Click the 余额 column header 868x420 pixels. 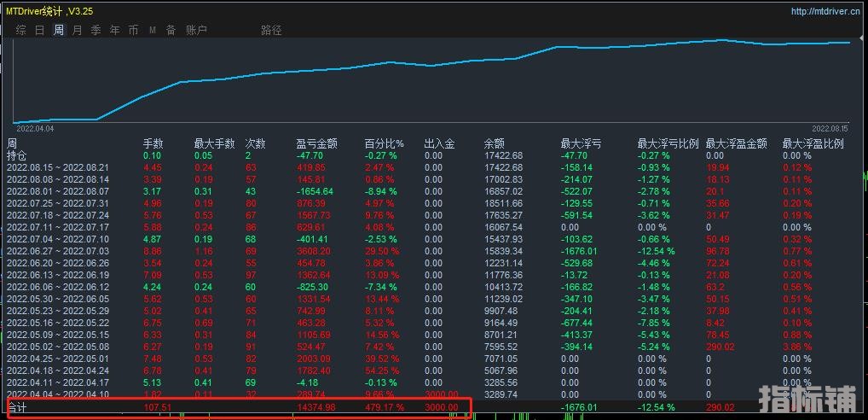tap(495, 144)
